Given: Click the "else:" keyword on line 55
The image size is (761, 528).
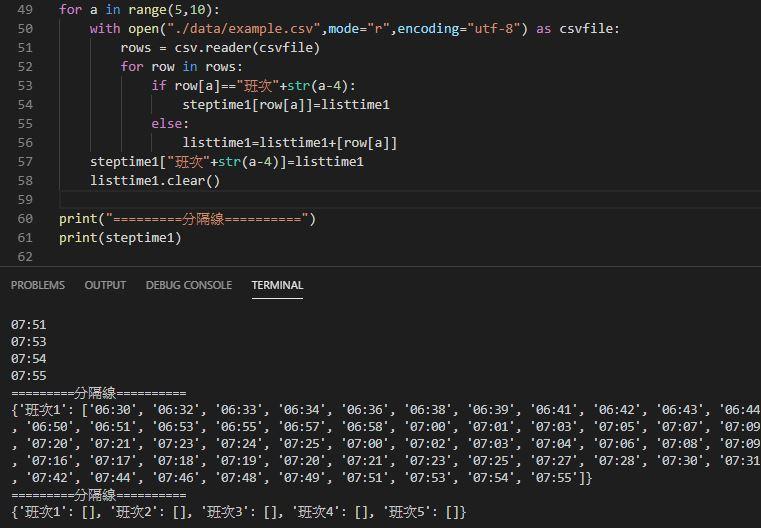Looking at the screenshot, I should coord(170,124).
